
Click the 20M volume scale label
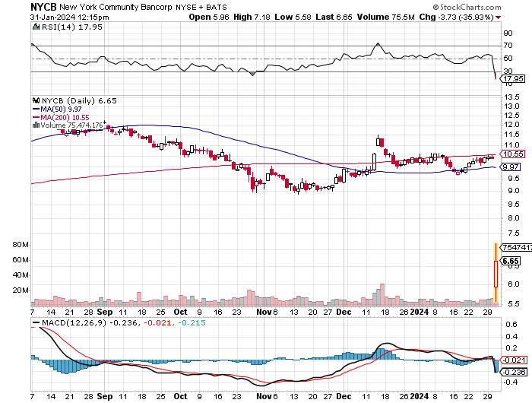tap(21, 290)
